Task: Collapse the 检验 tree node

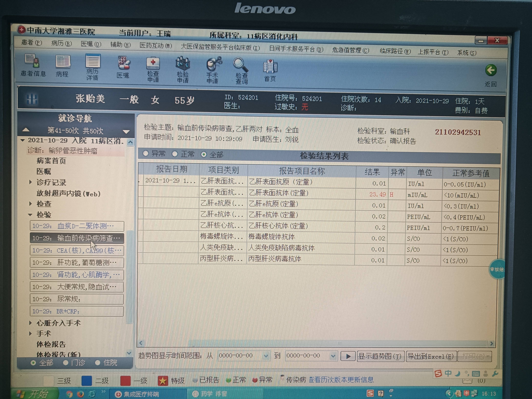Action: click(30, 215)
